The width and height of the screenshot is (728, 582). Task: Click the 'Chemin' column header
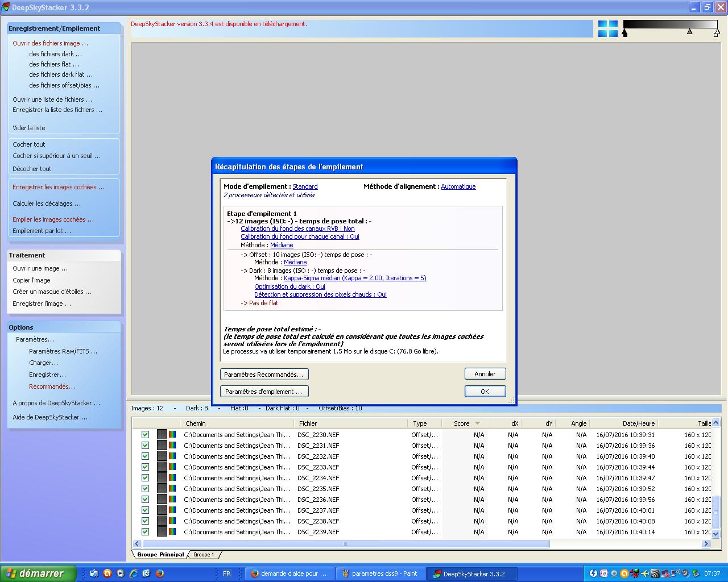click(237, 423)
